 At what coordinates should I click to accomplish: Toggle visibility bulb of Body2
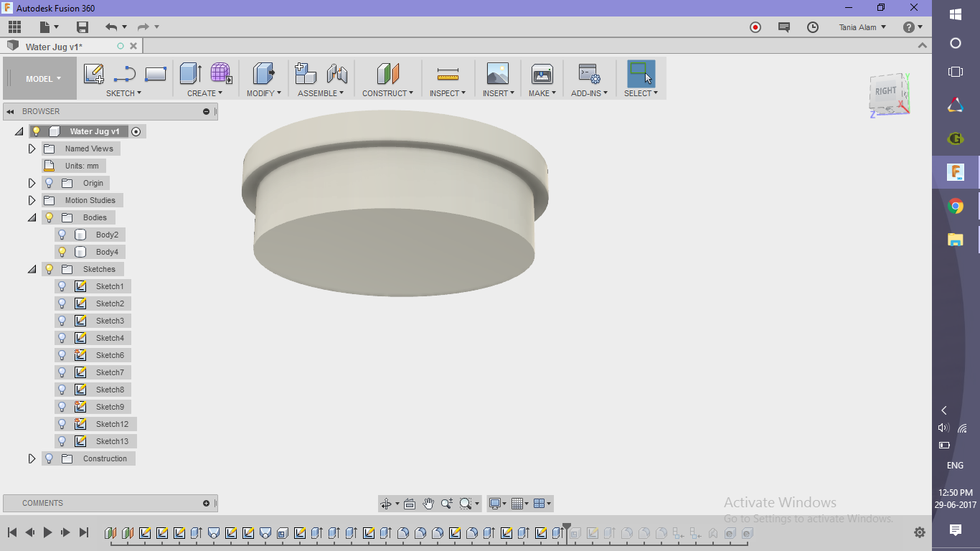pos(62,235)
